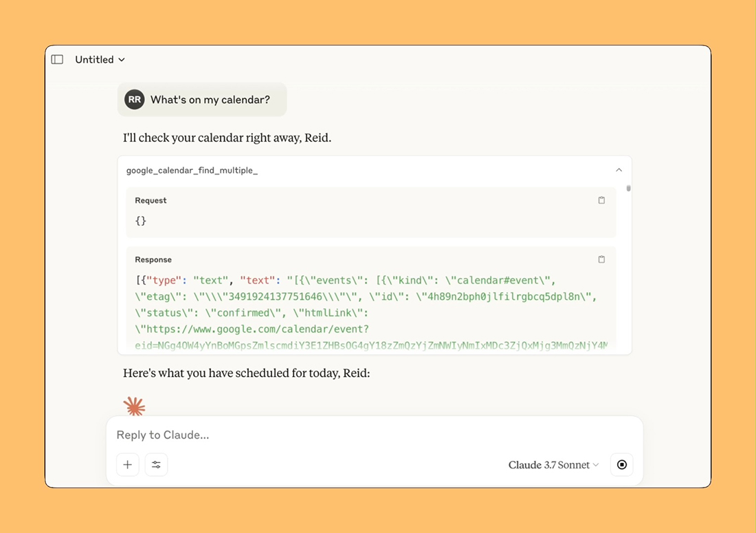756x533 pixels.
Task: Open the Untitled chat title dropdown
Action: click(100, 60)
